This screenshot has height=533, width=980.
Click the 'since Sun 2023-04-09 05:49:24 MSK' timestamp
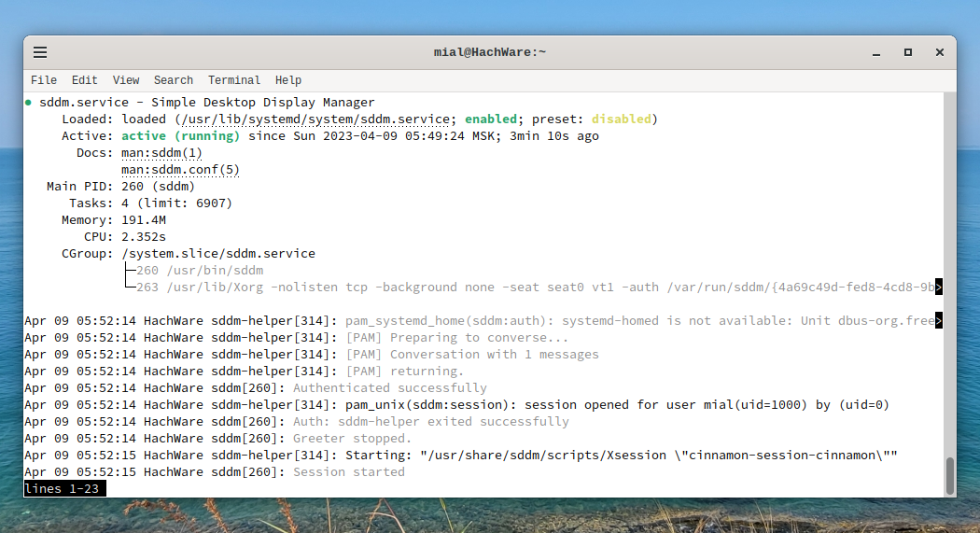[371, 136]
